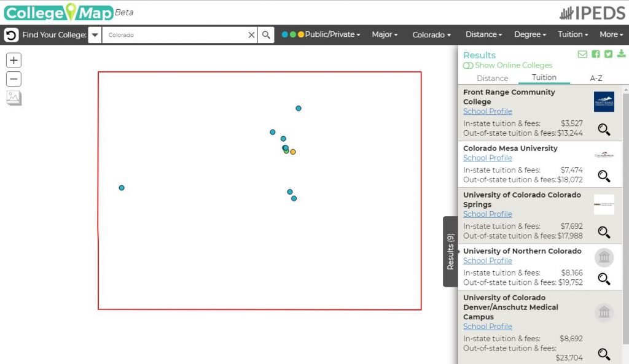
Task: Expand the Major filter dropdown
Action: click(385, 35)
